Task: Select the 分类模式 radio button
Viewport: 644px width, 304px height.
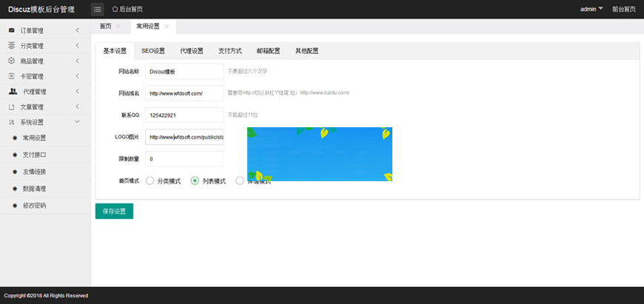Action: click(x=150, y=180)
